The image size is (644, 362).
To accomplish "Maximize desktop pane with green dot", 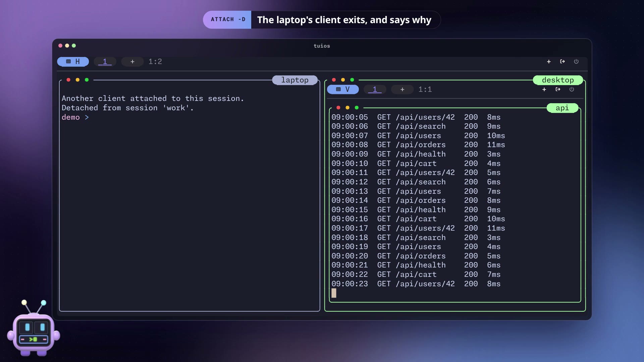I will (x=352, y=80).
